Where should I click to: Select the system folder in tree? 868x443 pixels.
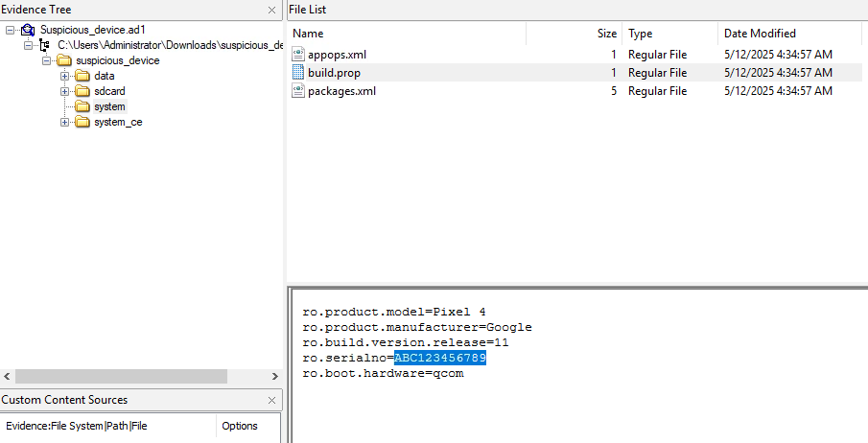point(109,106)
